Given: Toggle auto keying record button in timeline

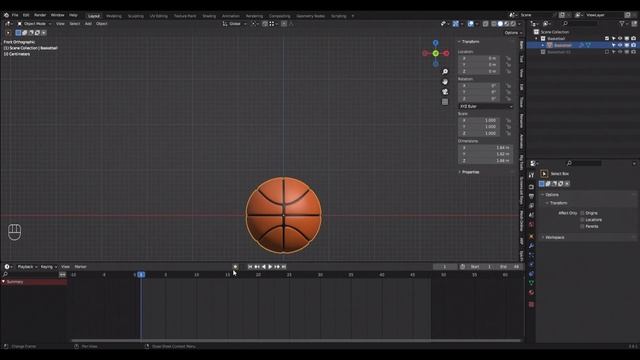Looking at the screenshot, I should (x=235, y=267).
